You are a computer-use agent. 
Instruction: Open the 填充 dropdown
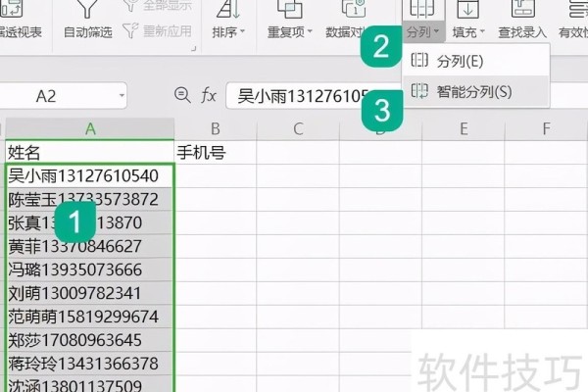point(468,32)
